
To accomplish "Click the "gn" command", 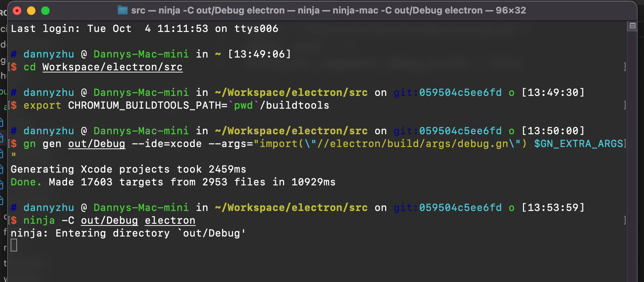I will pyautogui.click(x=30, y=144).
